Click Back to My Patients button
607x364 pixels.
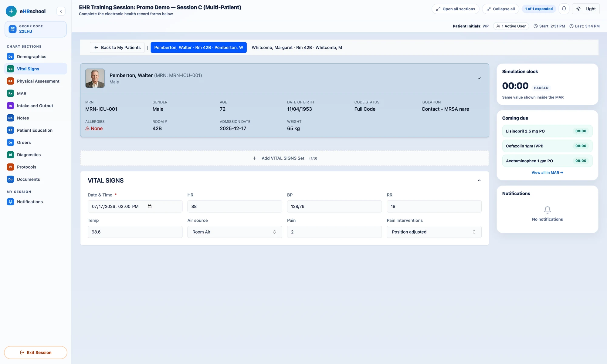click(117, 48)
